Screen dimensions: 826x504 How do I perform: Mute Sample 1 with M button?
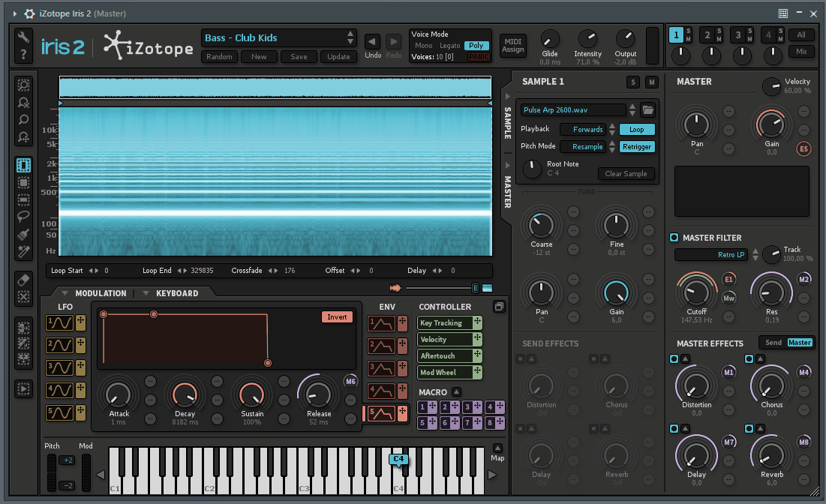652,82
